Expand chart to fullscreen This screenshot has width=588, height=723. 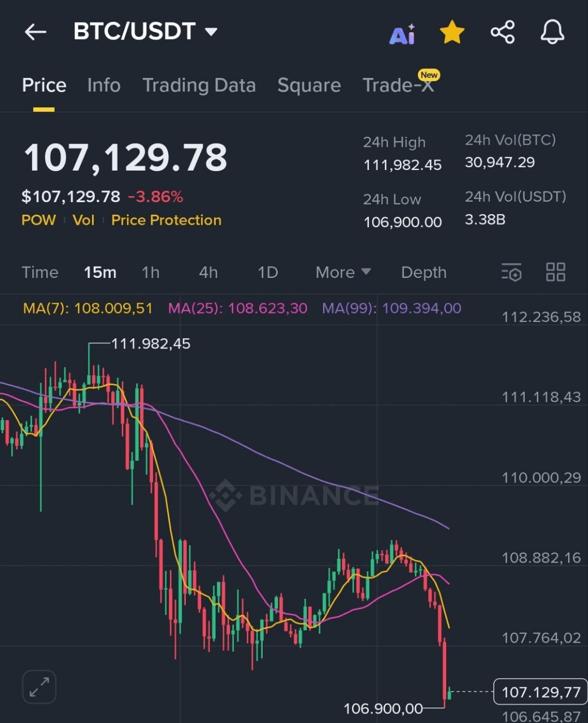point(39,687)
